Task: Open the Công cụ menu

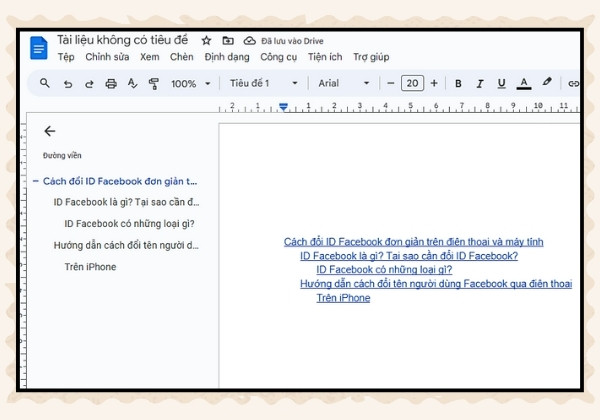Action: [x=279, y=57]
